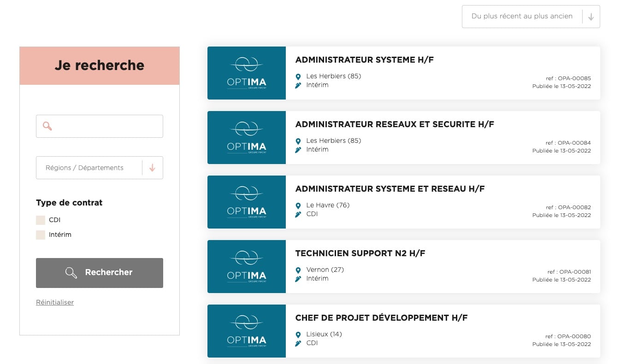
Task: Click the magnifier icon in keyword search field
Action: click(47, 126)
